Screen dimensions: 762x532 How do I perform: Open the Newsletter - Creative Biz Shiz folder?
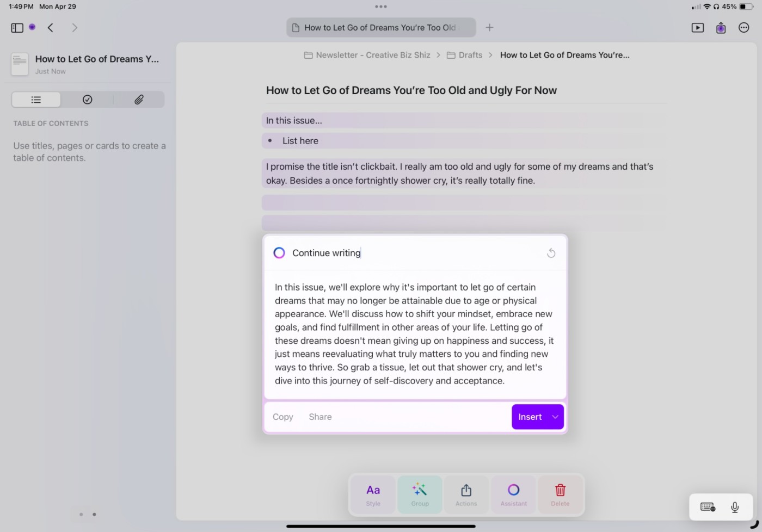pos(367,55)
